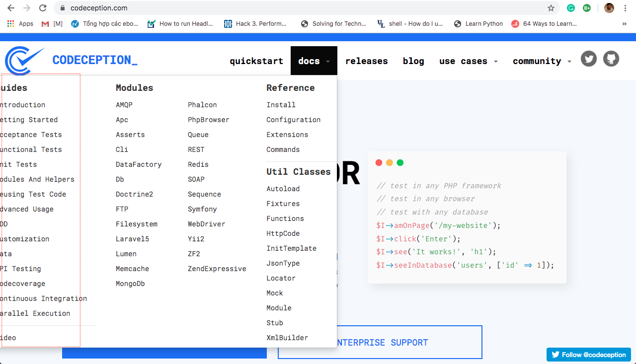Screen dimensions: 636x364
Task: Open the blog menu item
Action: (x=413, y=61)
